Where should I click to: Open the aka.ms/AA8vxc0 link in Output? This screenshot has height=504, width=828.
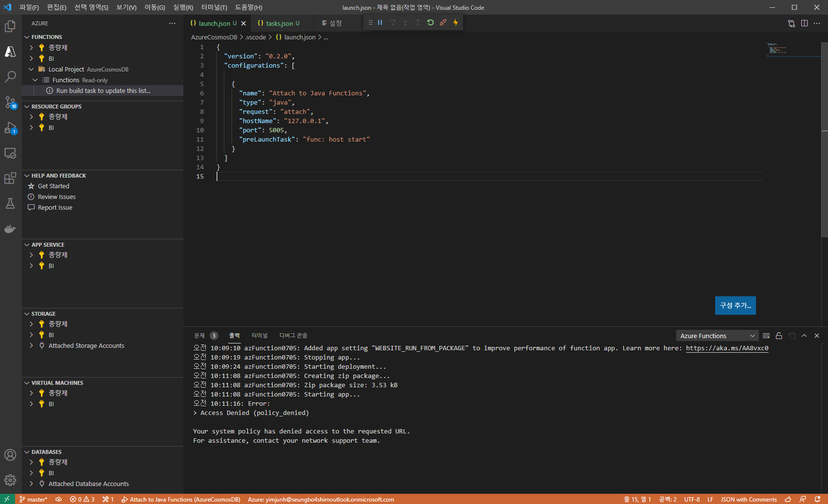tap(727, 348)
